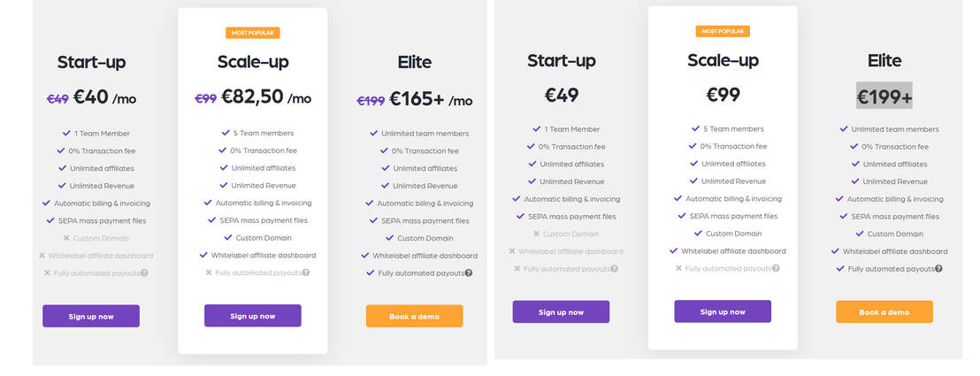
Task: Click help icon beside right Start-up Fully automated payouts
Action: pos(615,268)
